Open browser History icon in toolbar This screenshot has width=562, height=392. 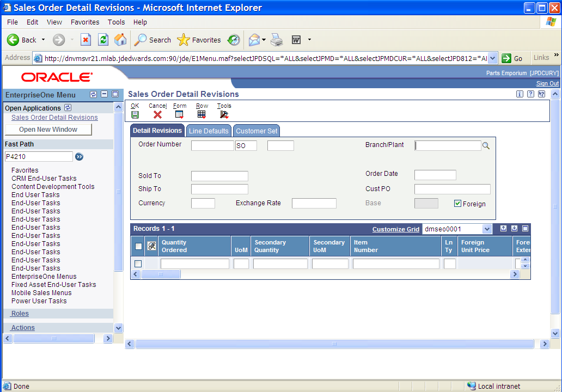pos(234,40)
